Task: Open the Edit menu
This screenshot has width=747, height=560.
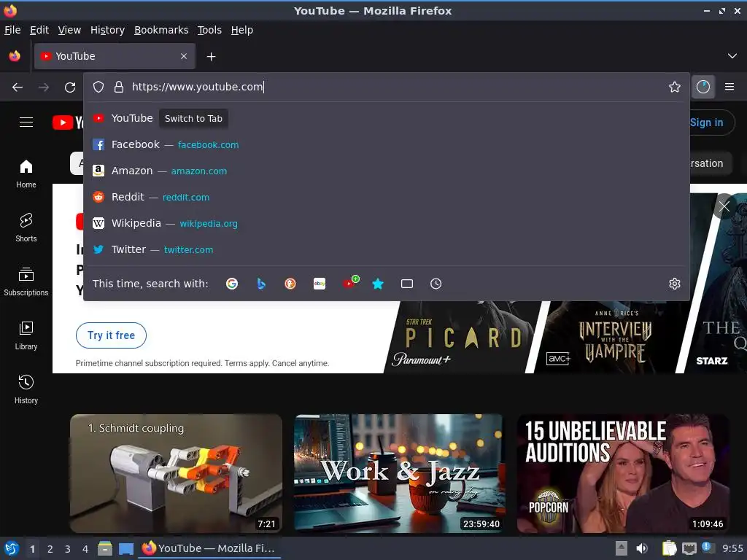Action: 39,30
